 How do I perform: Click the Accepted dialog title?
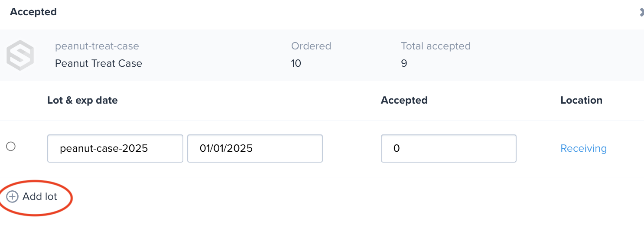33,12
